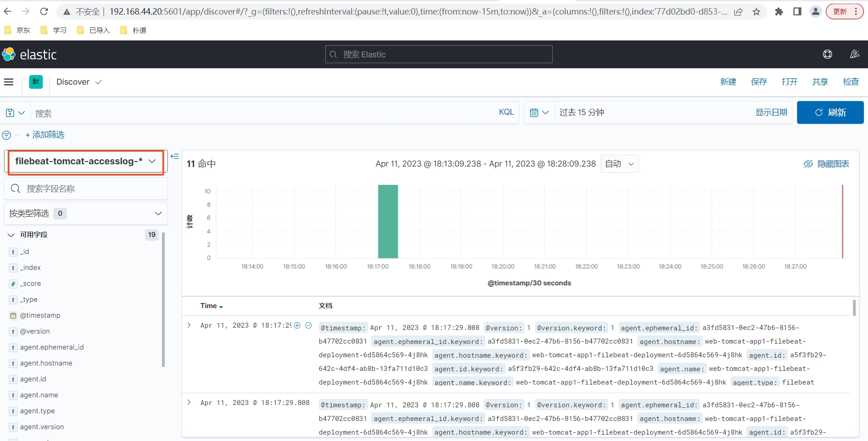This screenshot has width=868, height=441.
Task: Click the Share menu item in the top navigation
Action: 820,82
